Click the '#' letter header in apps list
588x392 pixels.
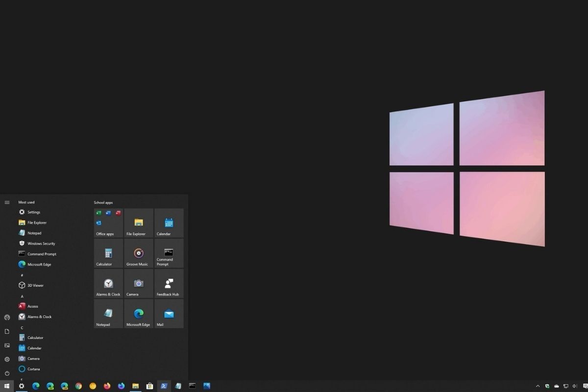pyautogui.click(x=22, y=275)
